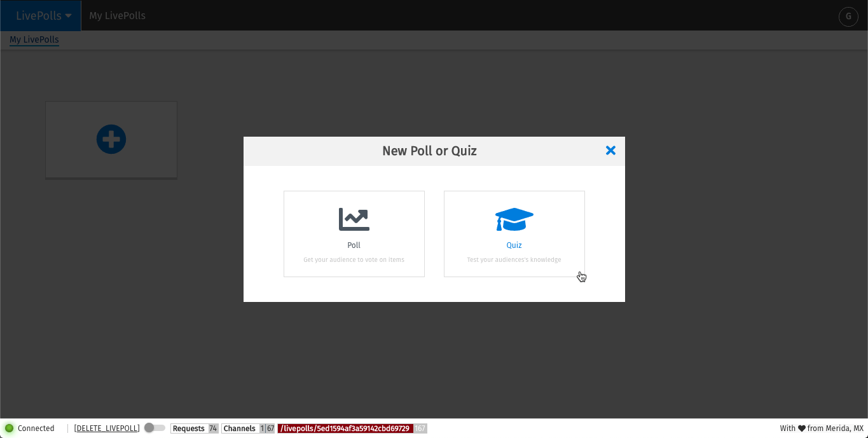Click the blue plus add-poll icon

(111, 139)
